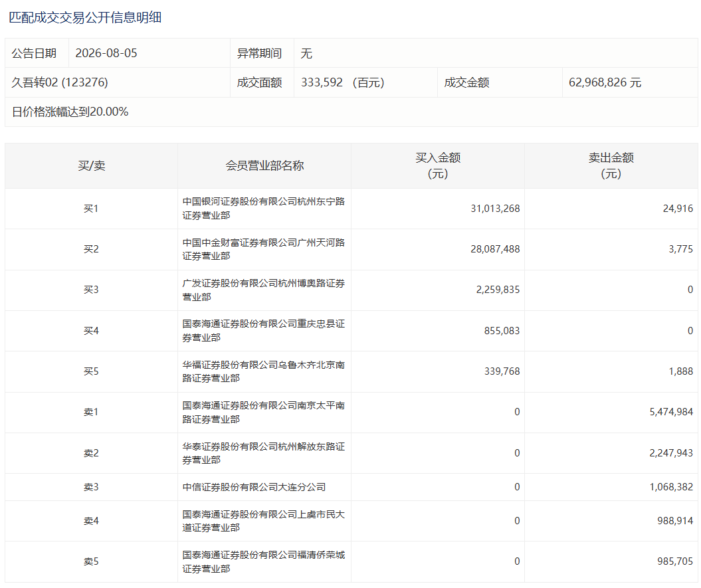
Task: Click the 买3 row label
Action: (91, 290)
